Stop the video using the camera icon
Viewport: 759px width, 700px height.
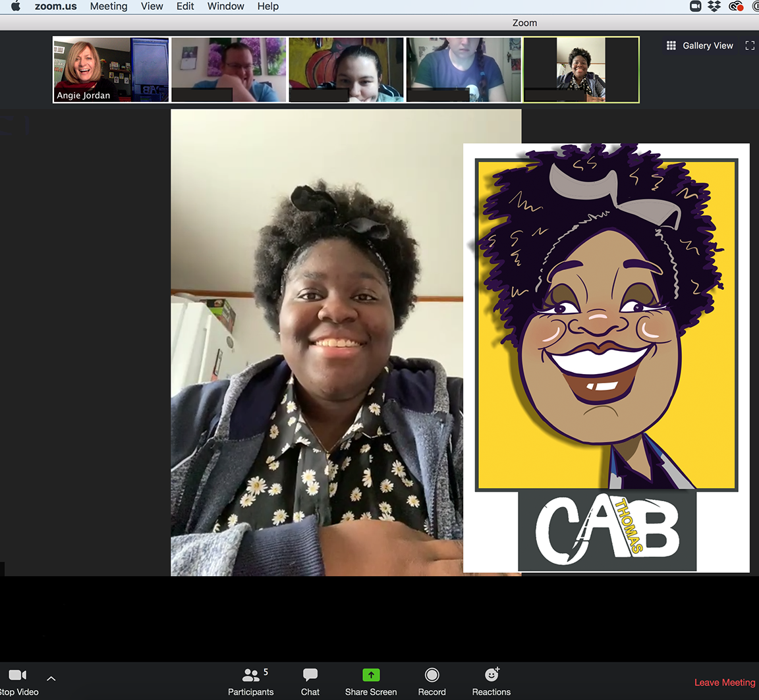[18, 676]
